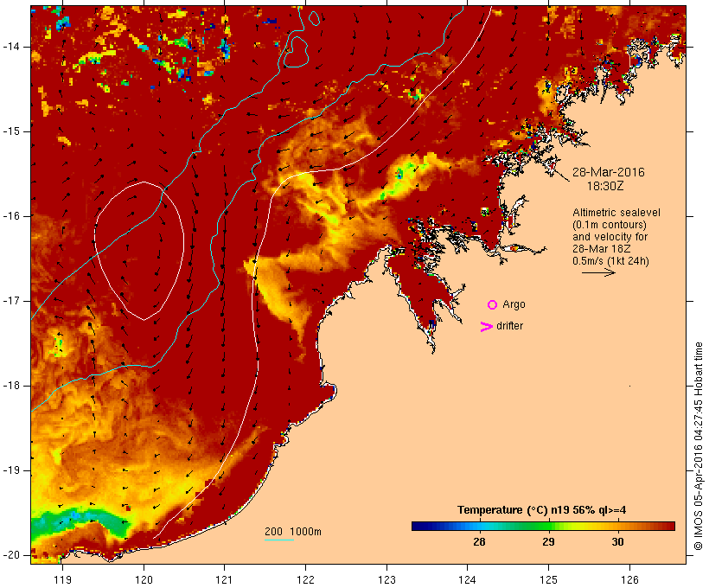The image size is (709, 588).
Task: Click the 'and velocity for' text
Action: 610,237
